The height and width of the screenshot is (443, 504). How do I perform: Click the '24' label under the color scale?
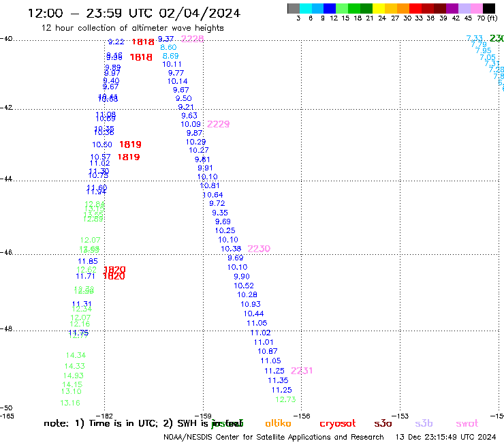pyautogui.click(x=382, y=18)
